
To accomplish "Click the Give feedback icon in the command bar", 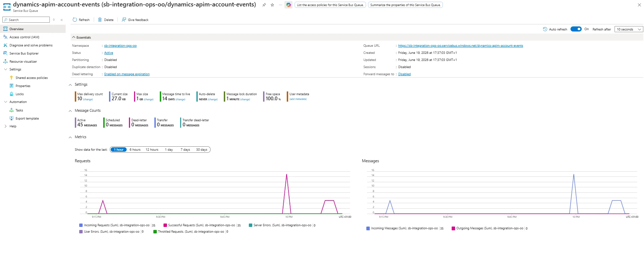I will 124,20.
